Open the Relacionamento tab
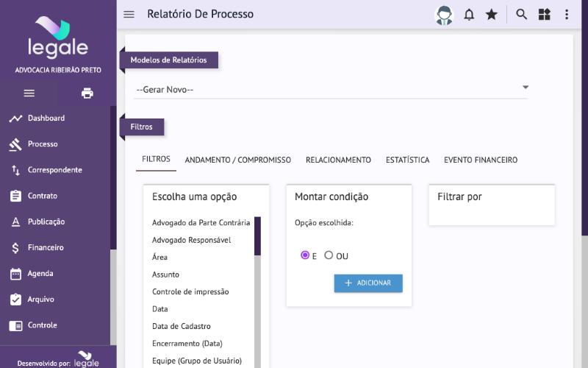Viewport: 588px width, 368px height. [338, 160]
